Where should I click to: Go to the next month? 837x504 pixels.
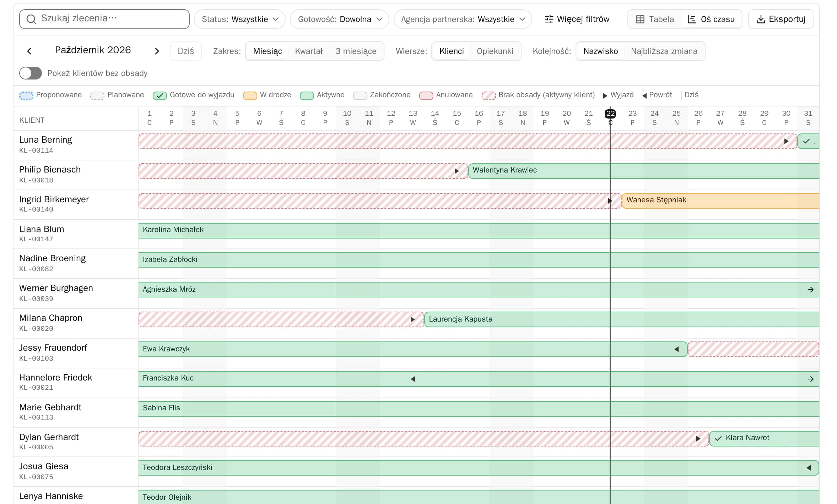coord(157,51)
